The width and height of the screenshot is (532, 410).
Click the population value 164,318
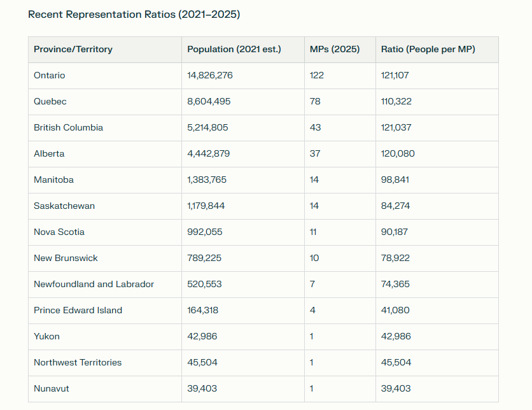click(202, 311)
